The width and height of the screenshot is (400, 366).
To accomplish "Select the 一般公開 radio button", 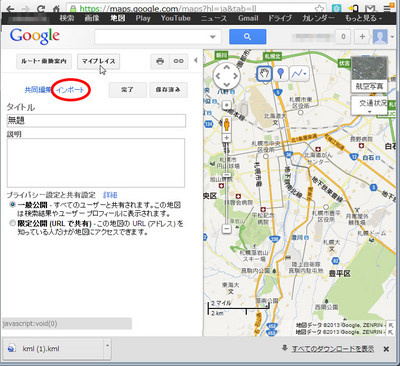I will pyautogui.click(x=13, y=204).
